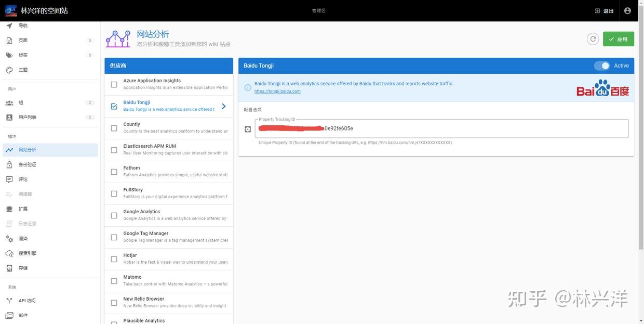This screenshot has height=324, width=644.
Task: Select Elasticsearch APM RUM provider row
Action: point(169,150)
